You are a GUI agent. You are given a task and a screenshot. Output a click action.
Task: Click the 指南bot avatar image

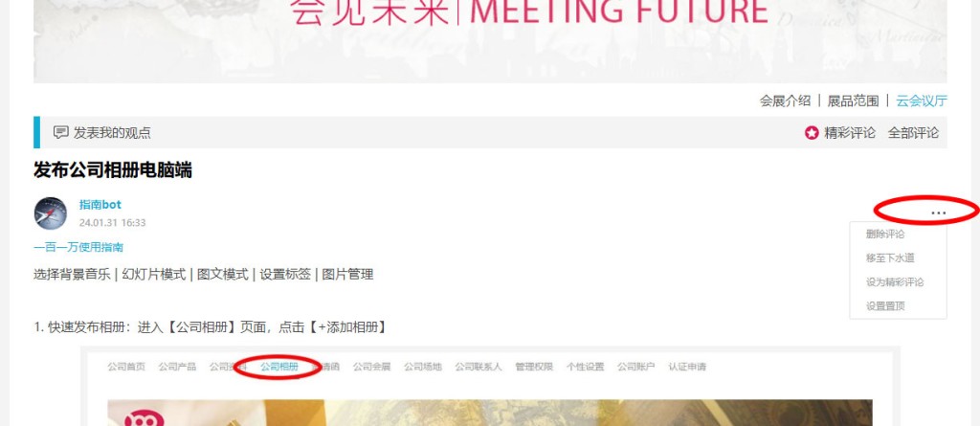click(x=50, y=213)
